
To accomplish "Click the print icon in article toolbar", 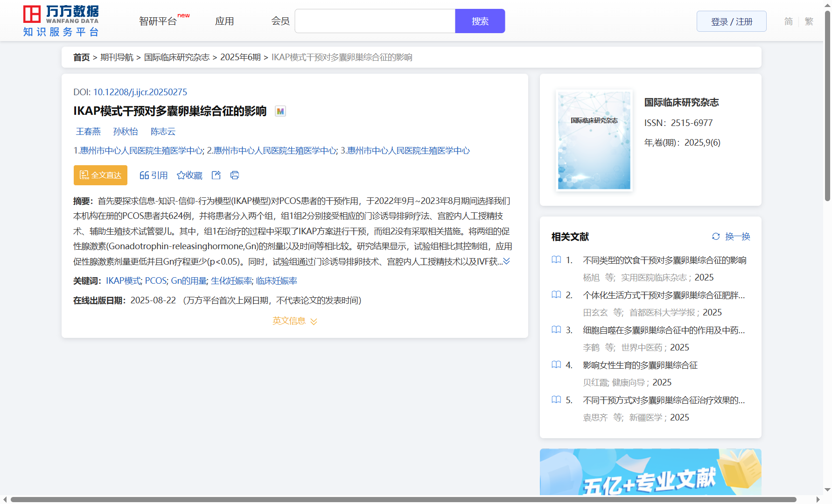I will point(235,175).
